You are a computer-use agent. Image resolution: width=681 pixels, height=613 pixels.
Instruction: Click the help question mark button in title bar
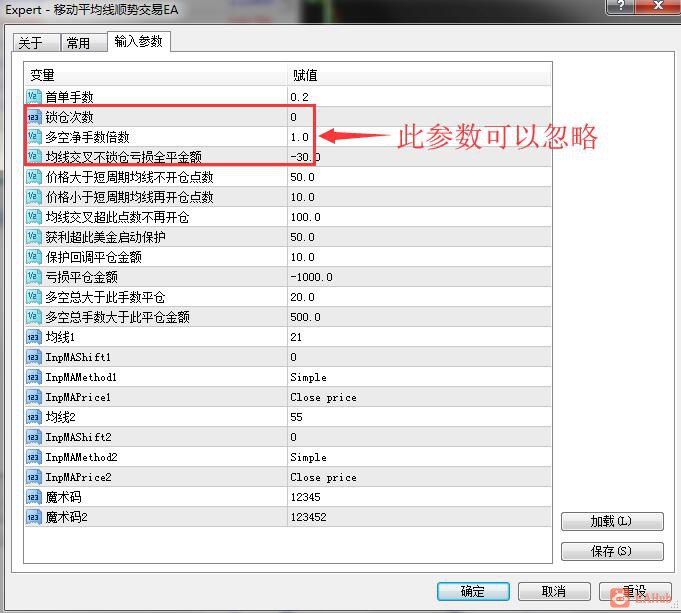pos(621,6)
